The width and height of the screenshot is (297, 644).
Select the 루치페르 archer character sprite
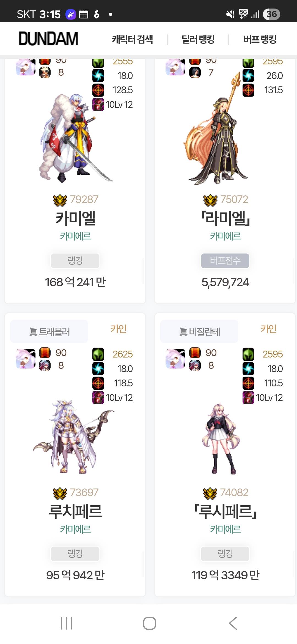pyautogui.click(x=73, y=437)
